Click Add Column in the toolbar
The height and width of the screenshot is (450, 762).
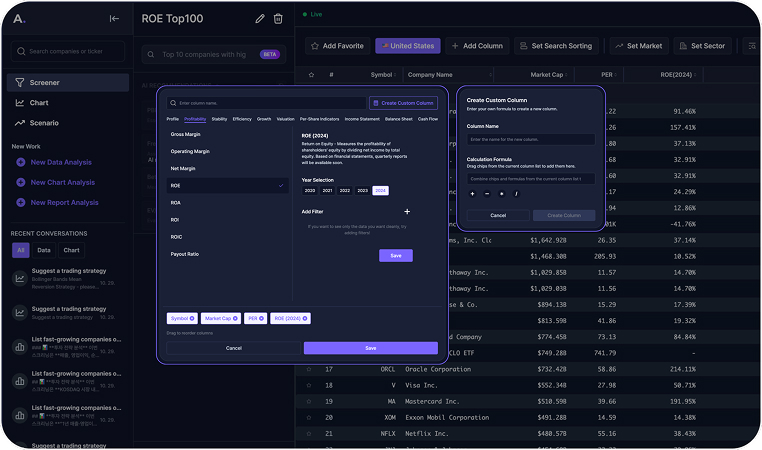pos(477,46)
